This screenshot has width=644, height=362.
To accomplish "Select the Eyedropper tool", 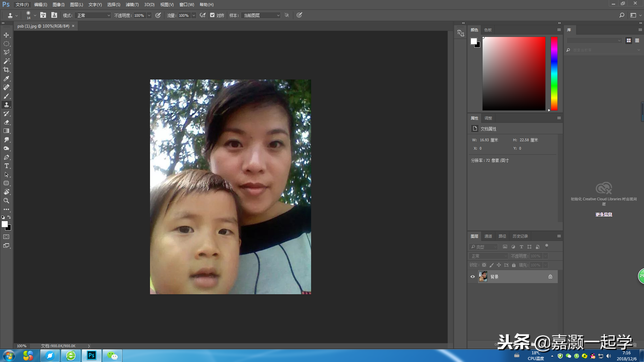I will click(6, 79).
